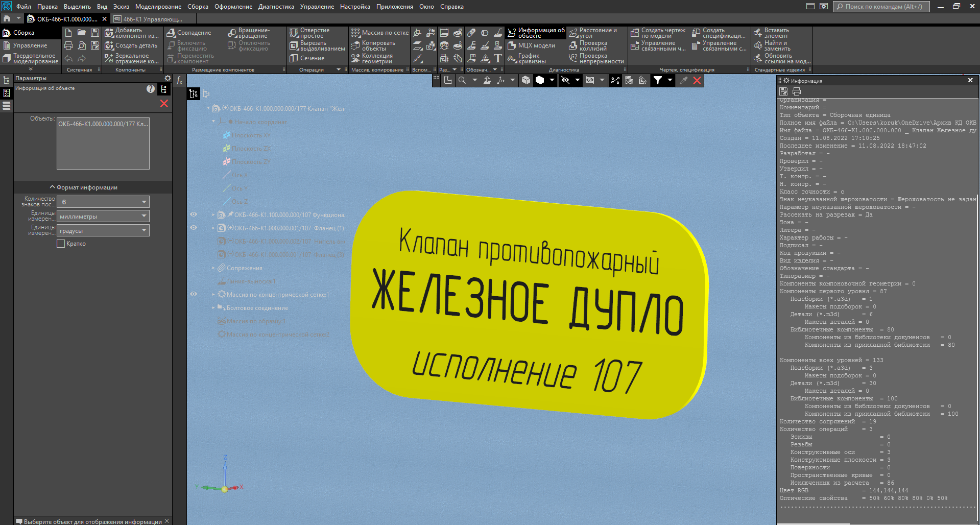Click the Создать чертеж по модели button
The height and width of the screenshot is (525, 980).
[x=658, y=33]
